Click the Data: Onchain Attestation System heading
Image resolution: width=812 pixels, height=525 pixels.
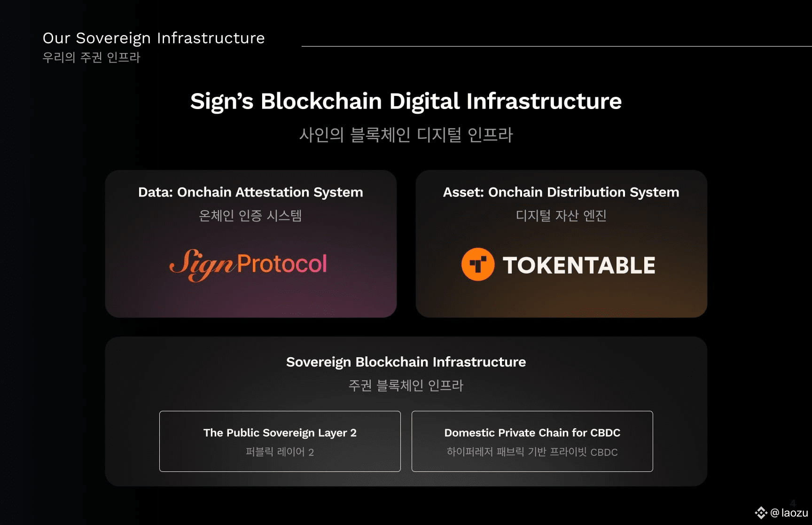250,192
